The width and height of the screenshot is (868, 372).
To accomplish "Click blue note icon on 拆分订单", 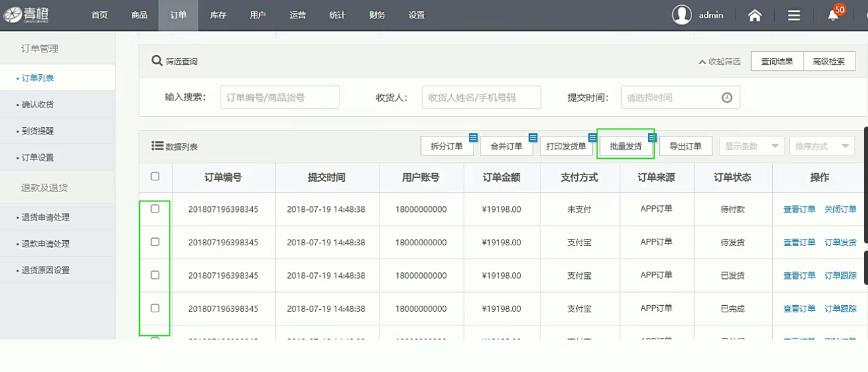I will coord(473,138).
